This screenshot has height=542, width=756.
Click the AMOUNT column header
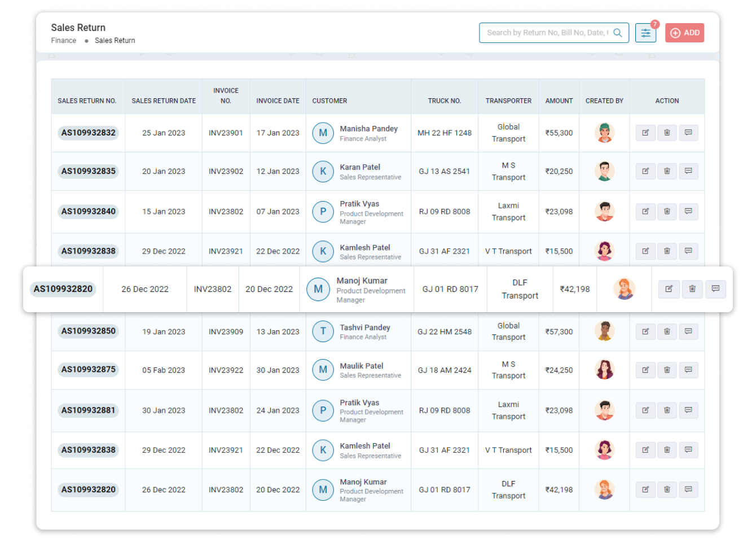pyautogui.click(x=559, y=100)
